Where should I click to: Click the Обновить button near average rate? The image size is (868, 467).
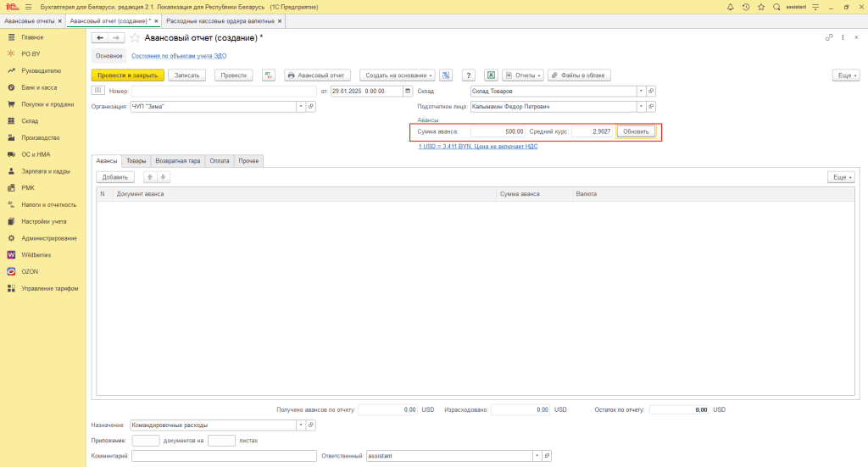point(636,132)
